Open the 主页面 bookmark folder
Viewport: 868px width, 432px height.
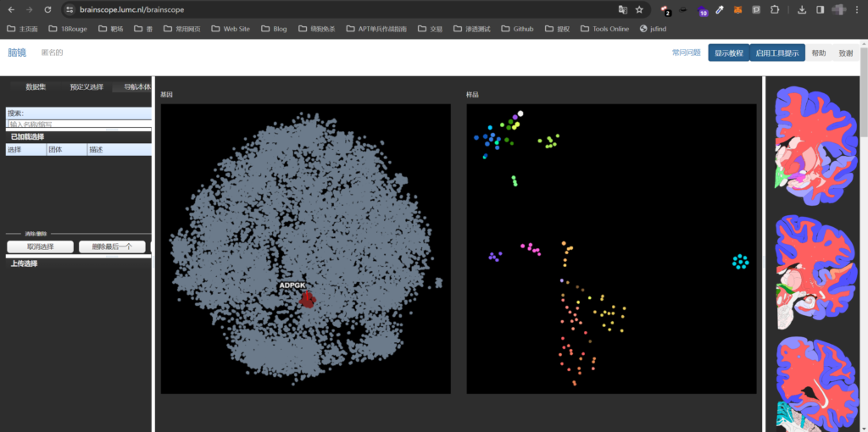[21, 29]
